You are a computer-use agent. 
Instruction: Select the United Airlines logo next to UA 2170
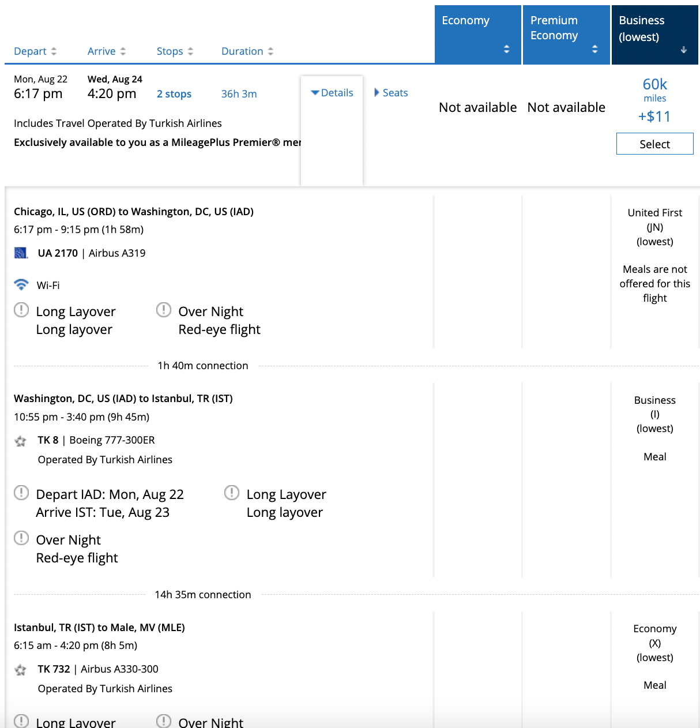pos(21,253)
